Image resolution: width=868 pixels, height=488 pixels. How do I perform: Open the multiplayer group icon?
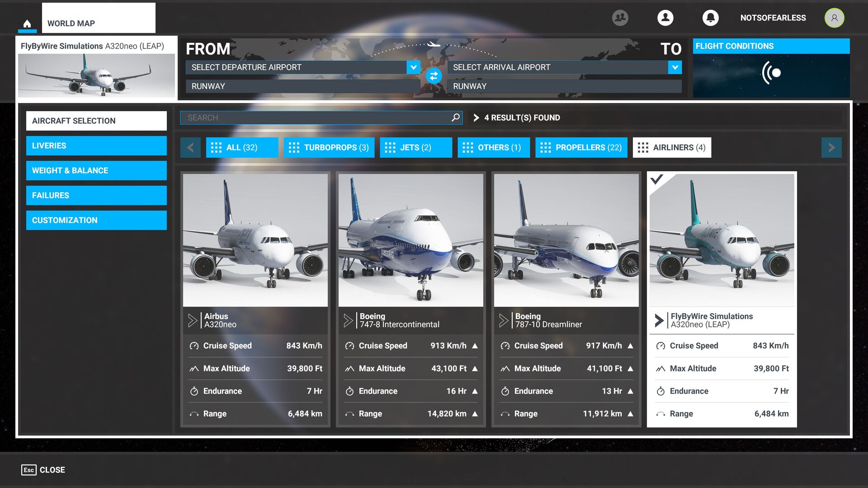(620, 18)
